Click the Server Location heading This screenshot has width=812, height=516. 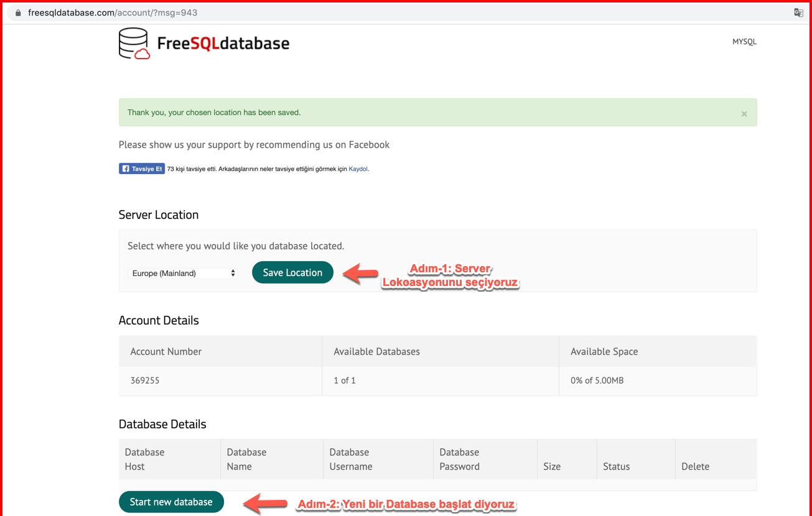tap(159, 214)
